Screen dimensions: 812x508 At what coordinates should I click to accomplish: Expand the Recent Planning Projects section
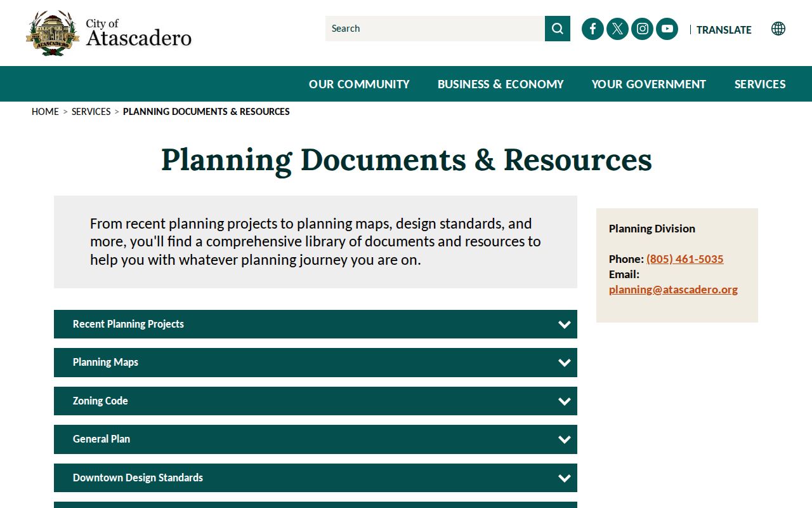coord(315,324)
